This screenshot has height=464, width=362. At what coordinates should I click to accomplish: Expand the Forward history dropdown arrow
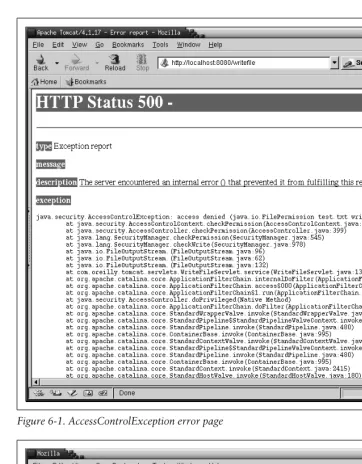pos(97,63)
